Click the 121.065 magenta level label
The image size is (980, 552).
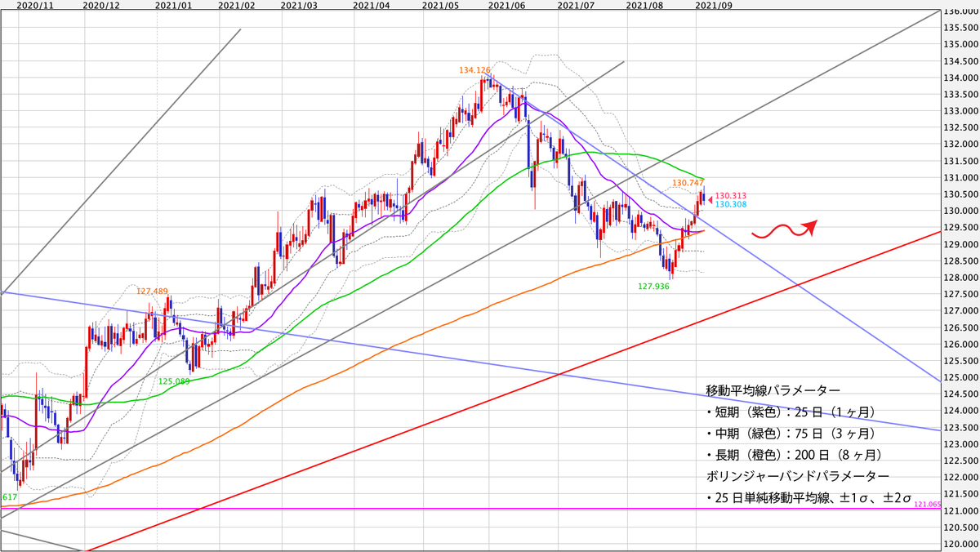[x=928, y=505]
